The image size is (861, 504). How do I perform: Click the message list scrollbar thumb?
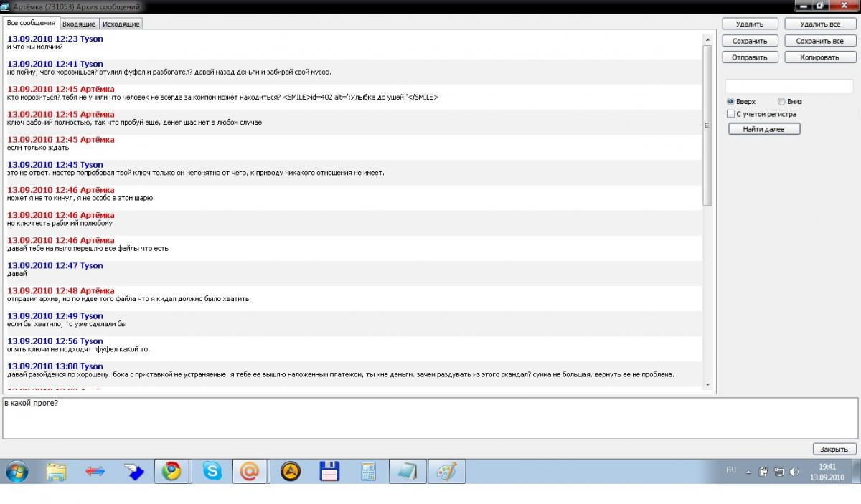pyautogui.click(x=707, y=125)
